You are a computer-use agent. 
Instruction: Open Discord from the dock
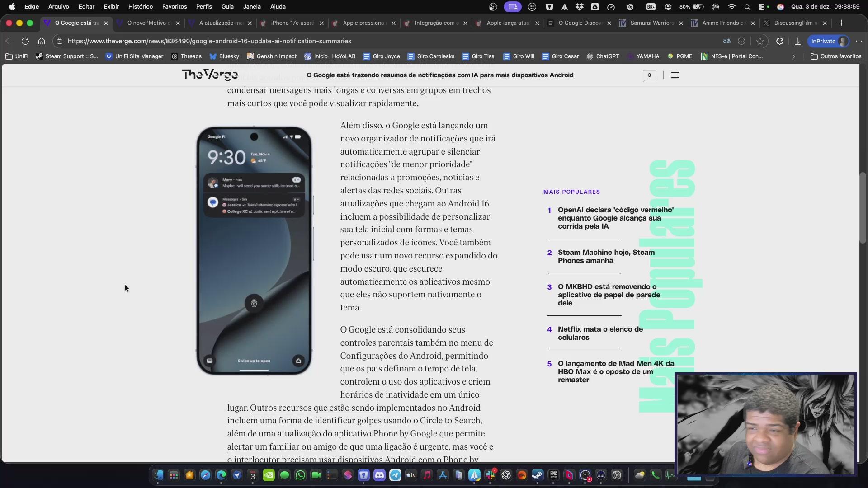tap(379, 475)
